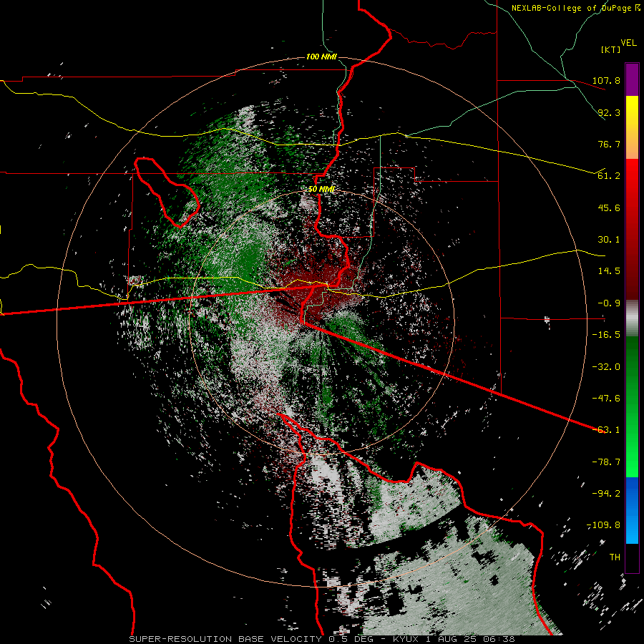Pick the purple segment atop the color bar
Viewport: 644px width, 644px height.
[632, 79]
